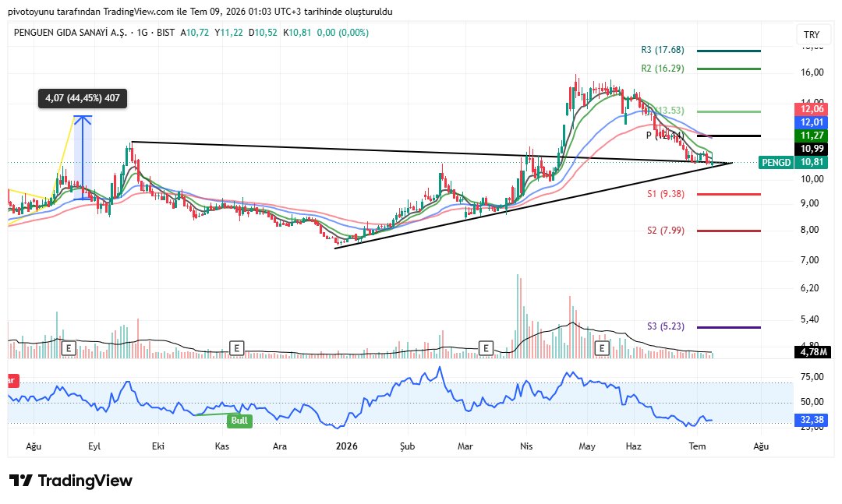Click the 32,38 RSI value tag

coord(812,420)
